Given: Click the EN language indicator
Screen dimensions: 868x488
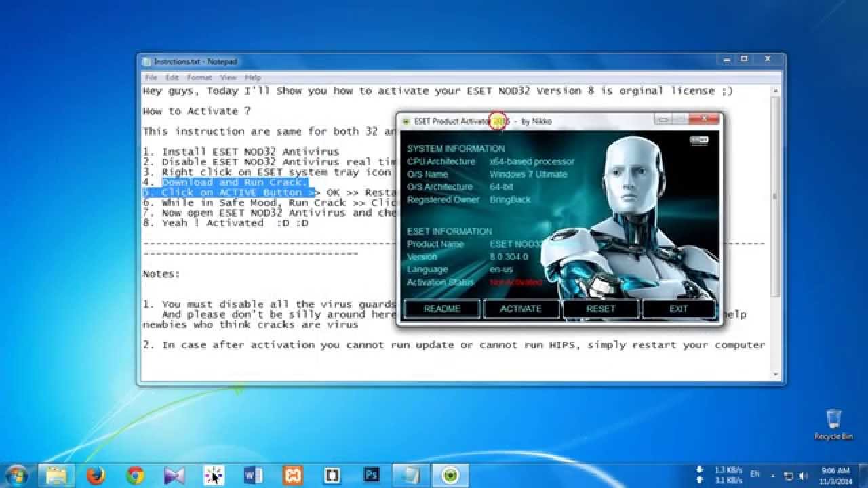Looking at the screenshot, I should tap(756, 475).
